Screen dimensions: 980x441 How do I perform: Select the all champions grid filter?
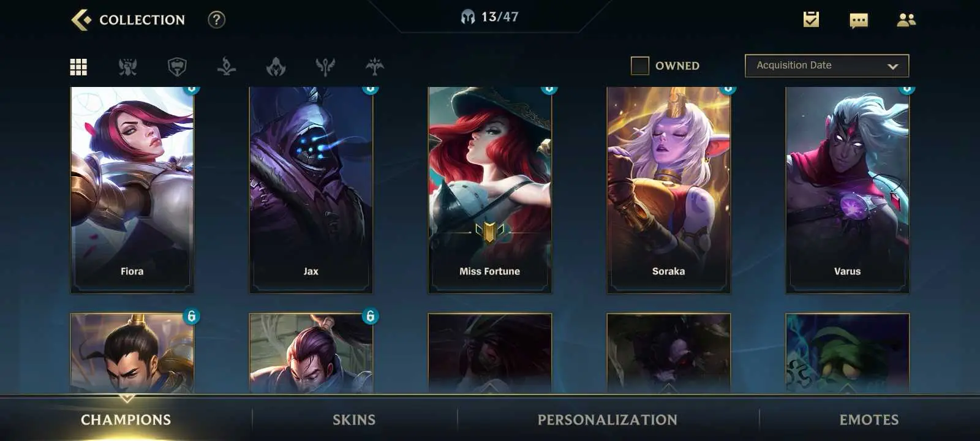pos(78,67)
